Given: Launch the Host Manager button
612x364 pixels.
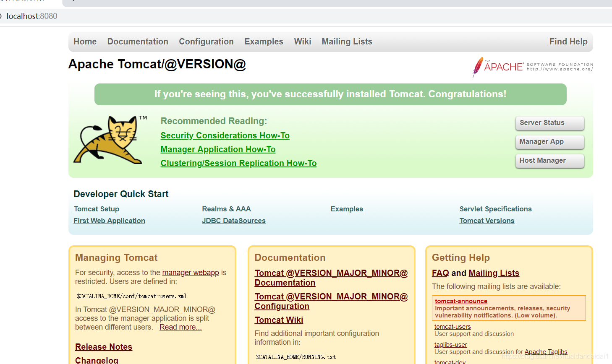Looking at the screenshot, I should [x=549, y=161].
